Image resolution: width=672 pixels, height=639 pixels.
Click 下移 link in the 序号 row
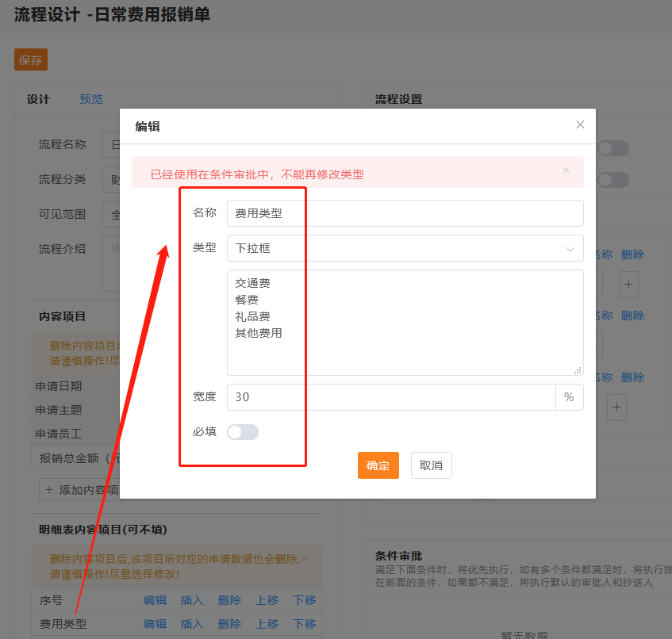pyautogui.click(x=304, y=600)
